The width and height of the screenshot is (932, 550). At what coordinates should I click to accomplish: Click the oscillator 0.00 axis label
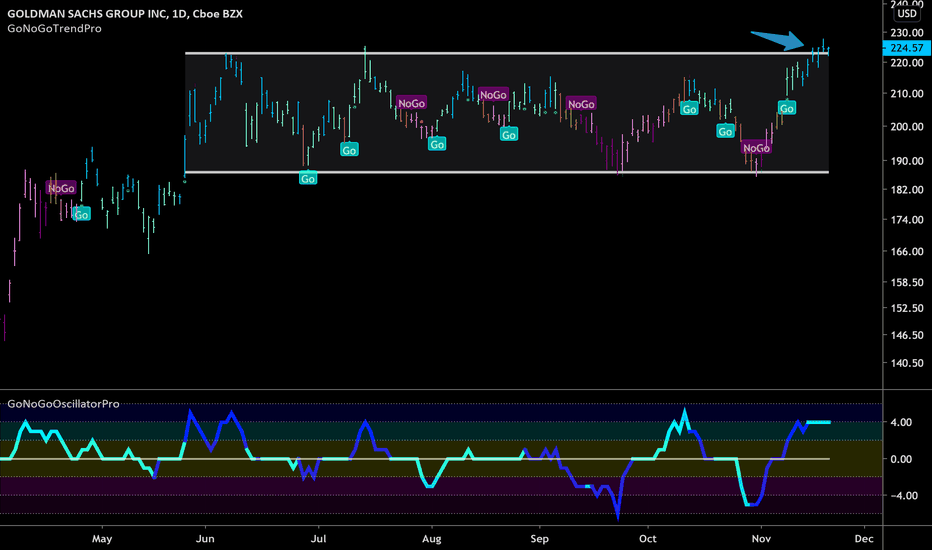tap(901, 459)
